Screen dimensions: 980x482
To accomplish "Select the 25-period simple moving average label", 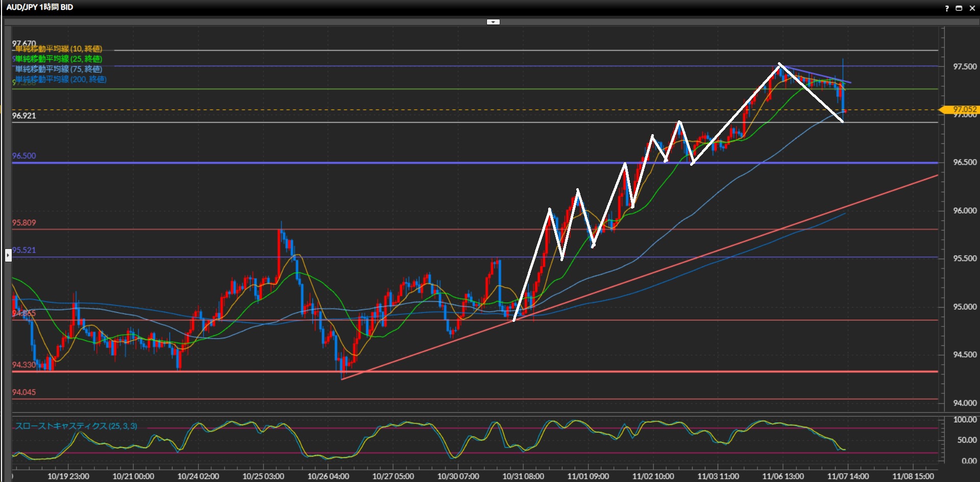I will pos(59,59).
